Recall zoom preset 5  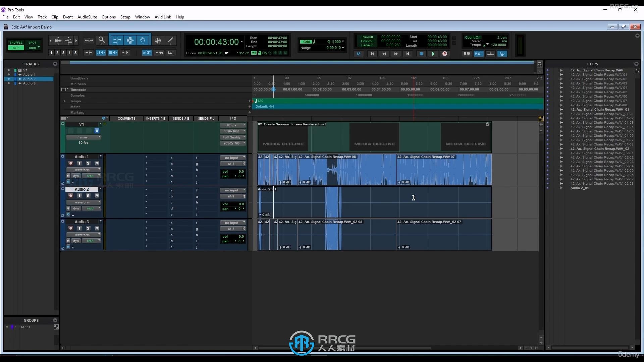click(x=75, y=53)
